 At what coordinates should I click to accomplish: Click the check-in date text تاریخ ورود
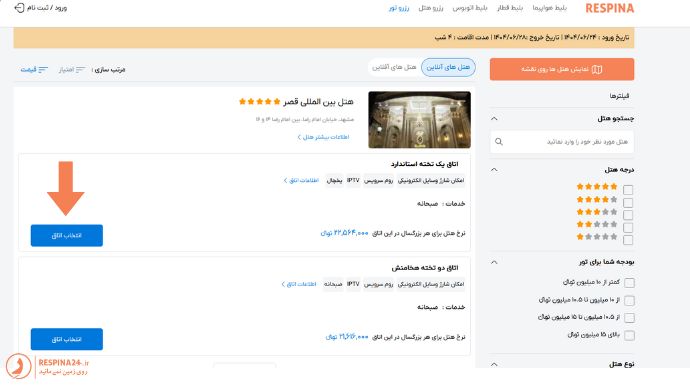click(596, 37)
